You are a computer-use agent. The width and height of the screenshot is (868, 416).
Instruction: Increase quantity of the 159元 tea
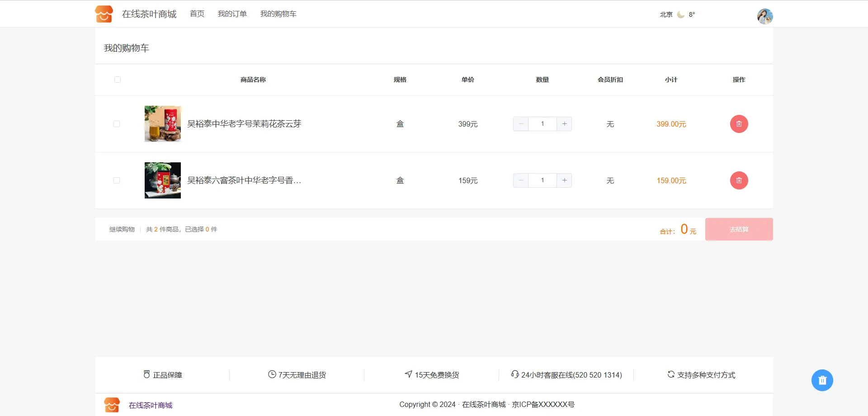564,180
